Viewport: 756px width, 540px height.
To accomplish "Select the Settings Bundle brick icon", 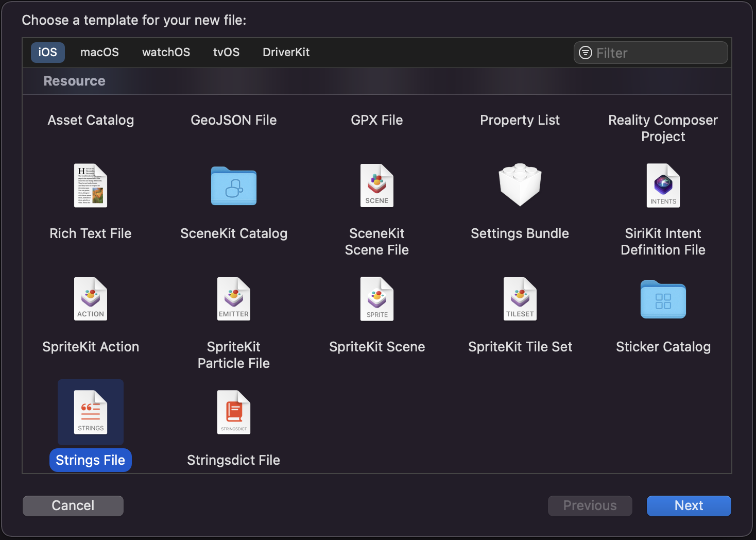I will [x=520, y=185].
